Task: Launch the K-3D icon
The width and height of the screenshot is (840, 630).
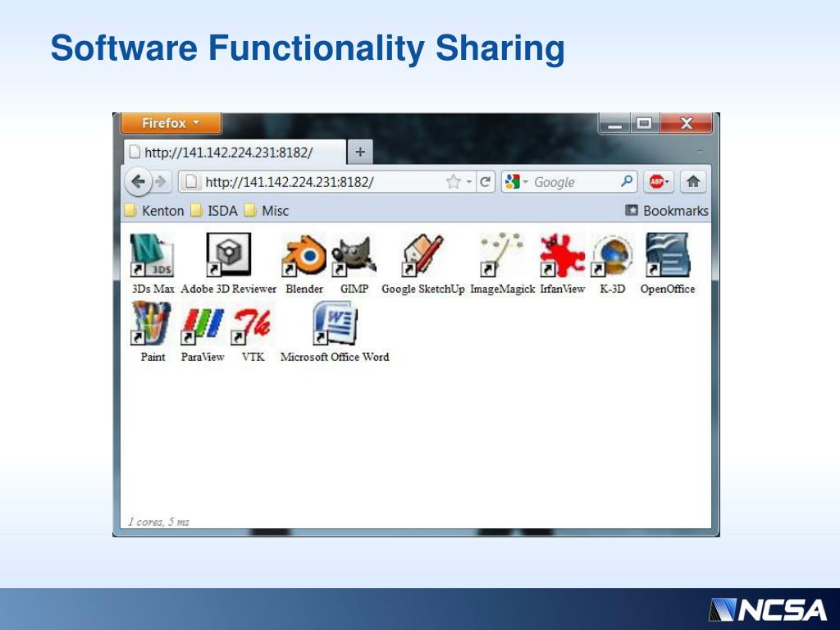Action: [x=612, y=255]
